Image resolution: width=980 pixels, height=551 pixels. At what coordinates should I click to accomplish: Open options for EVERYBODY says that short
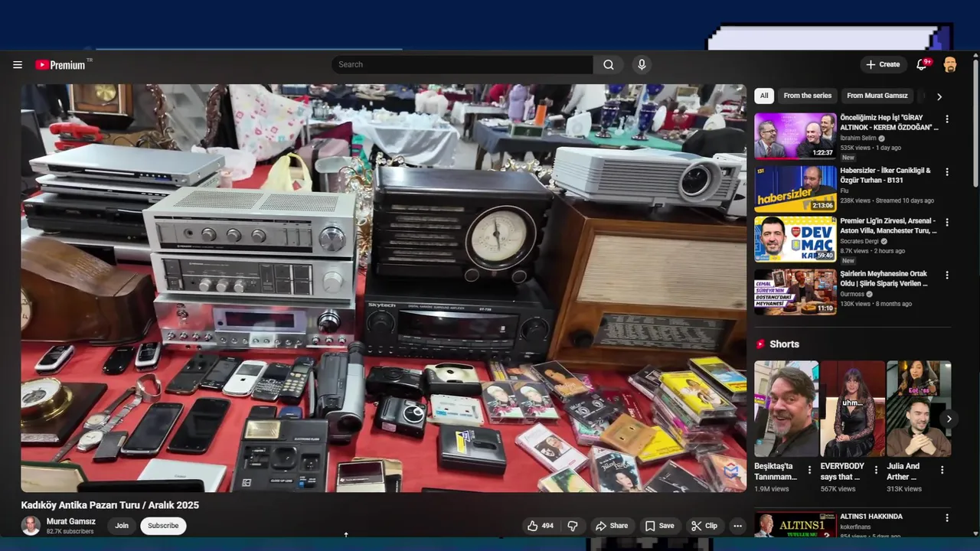(x=876, y=470)
